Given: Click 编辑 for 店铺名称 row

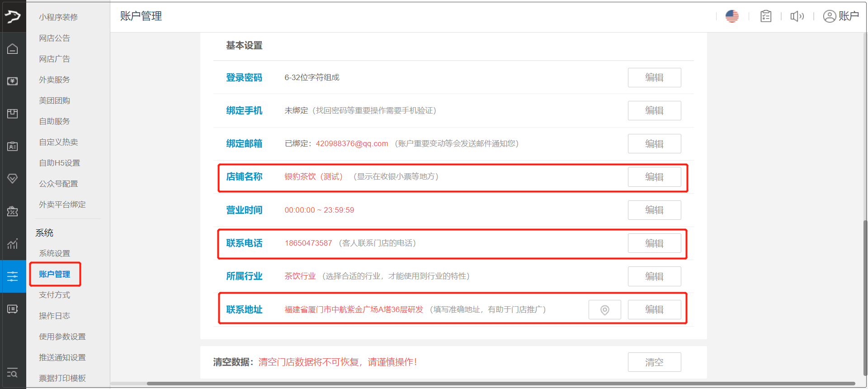Looking at the screenshot, I should click(x=654, y=177).
